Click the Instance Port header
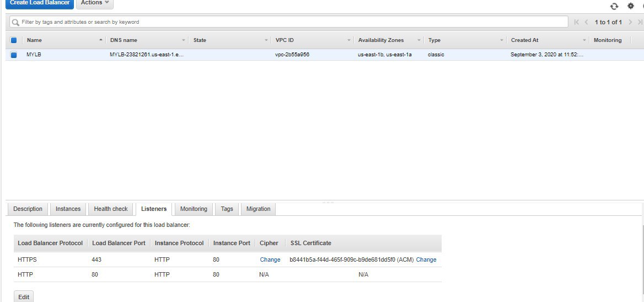 (232, 243)
